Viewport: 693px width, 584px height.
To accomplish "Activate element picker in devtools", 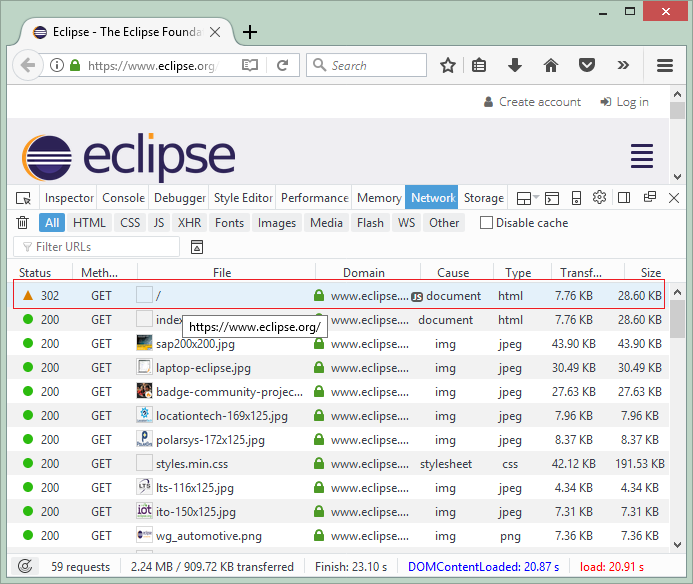I will [23, 198].
